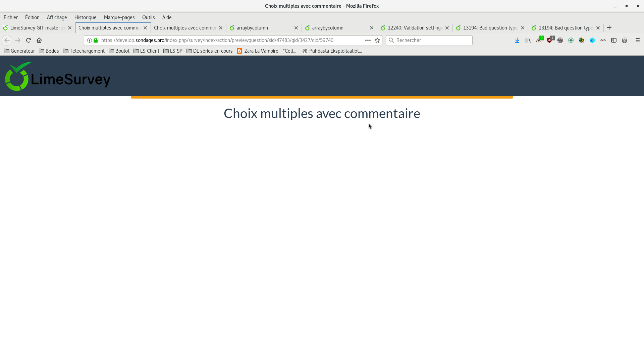Click the gray gear extension icon
Viewport: 644px width, 353px height.
point(625,40)
